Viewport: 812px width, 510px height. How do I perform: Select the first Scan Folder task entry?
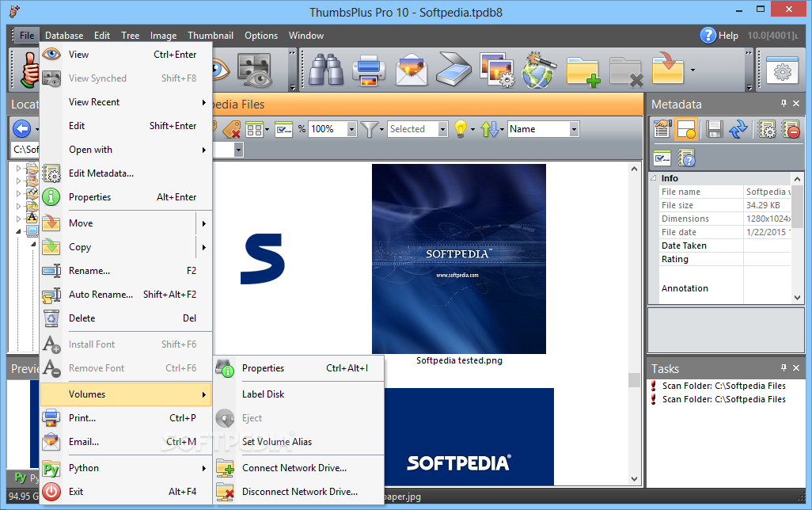click(723, 386)
